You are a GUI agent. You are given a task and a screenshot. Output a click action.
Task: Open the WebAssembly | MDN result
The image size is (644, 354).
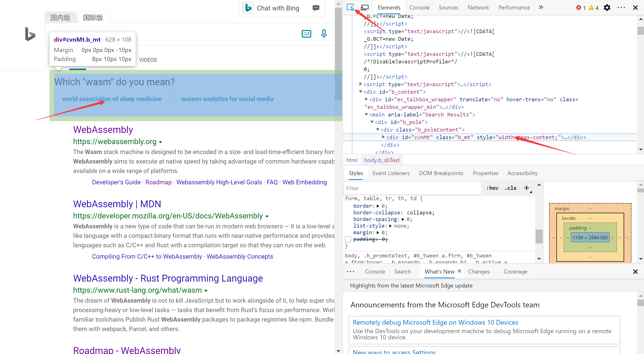pyautogui.click(x=117, y=204)
